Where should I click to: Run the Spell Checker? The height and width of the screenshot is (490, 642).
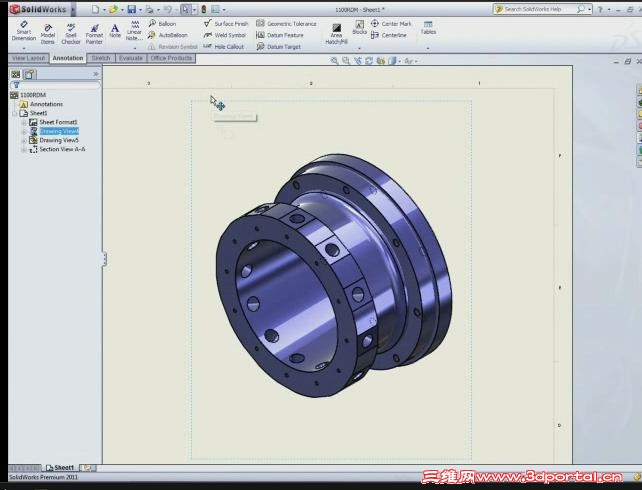[71, 34]
